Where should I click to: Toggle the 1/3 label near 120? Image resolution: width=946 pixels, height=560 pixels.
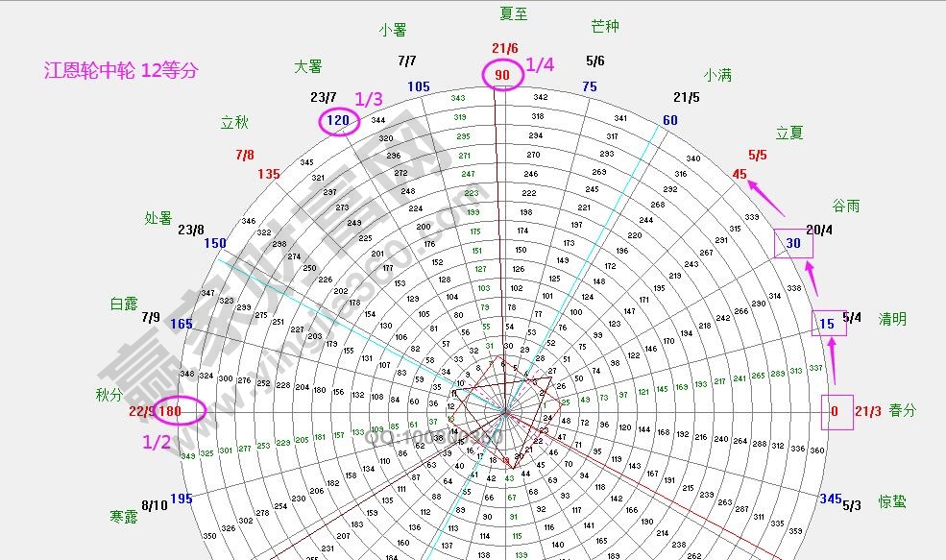coord(367,100)
